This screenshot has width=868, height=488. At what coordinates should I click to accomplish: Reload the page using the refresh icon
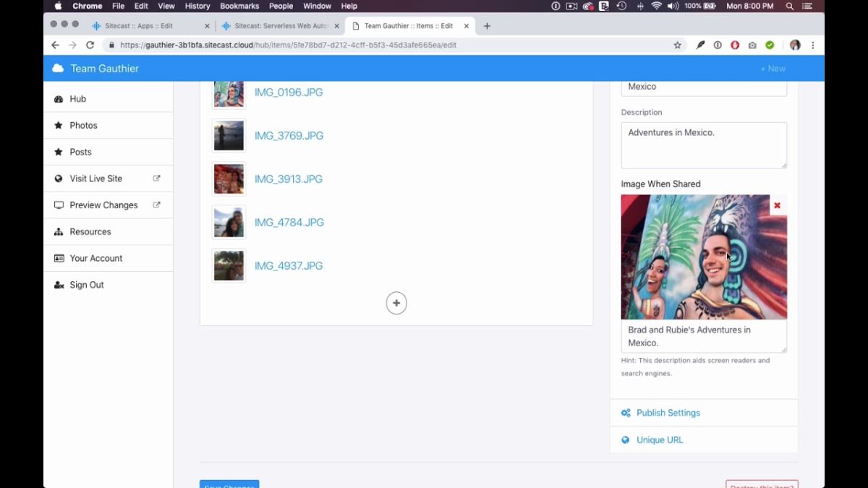tap(90, 45)
